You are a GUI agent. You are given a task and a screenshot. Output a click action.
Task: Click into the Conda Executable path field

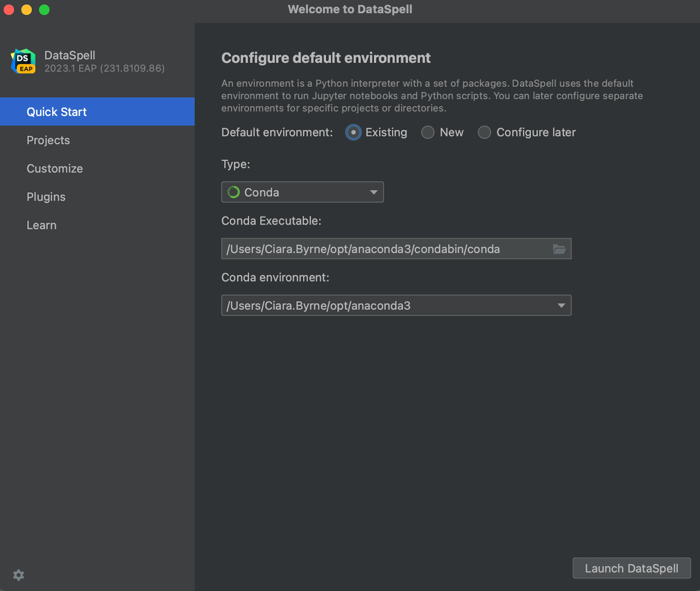click(x=385, y=249)
